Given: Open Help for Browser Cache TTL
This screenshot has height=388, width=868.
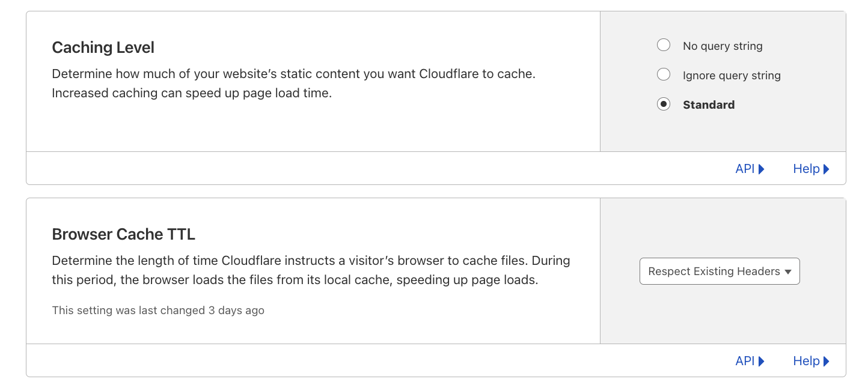Looking at the screenshot, I should click(x=806, y=361).
